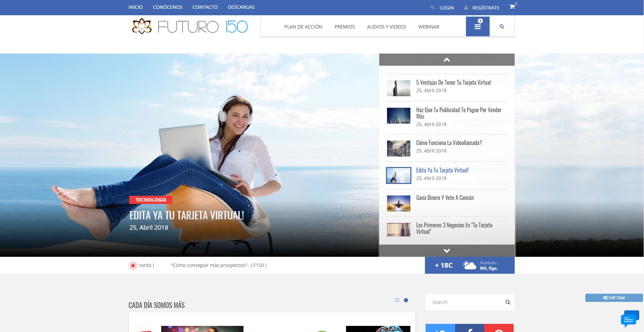Screen dimensions: 644x332
Task: Click the hamburger menu icon with badge
Action: point(477,26)
